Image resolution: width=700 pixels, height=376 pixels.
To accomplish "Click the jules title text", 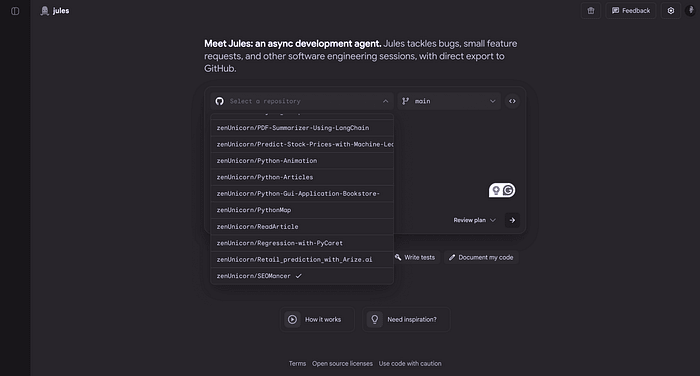I will pyautogui.click(x=61, y=11).
